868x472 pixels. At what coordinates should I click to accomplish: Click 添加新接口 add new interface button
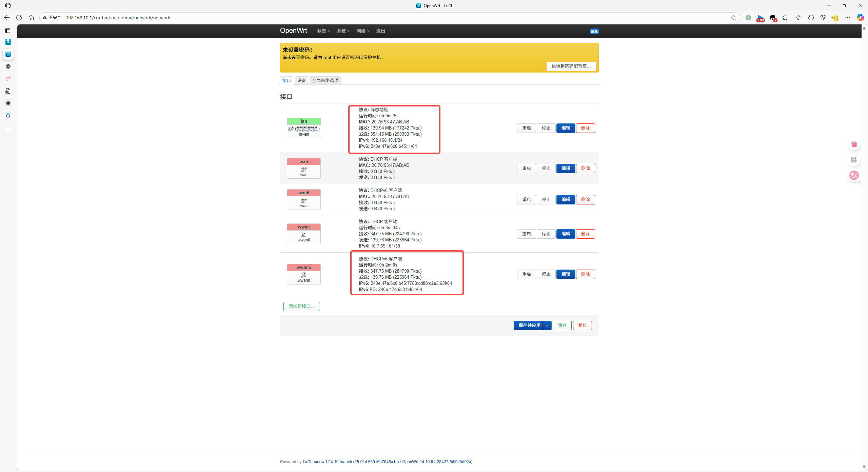pos(301,306)
